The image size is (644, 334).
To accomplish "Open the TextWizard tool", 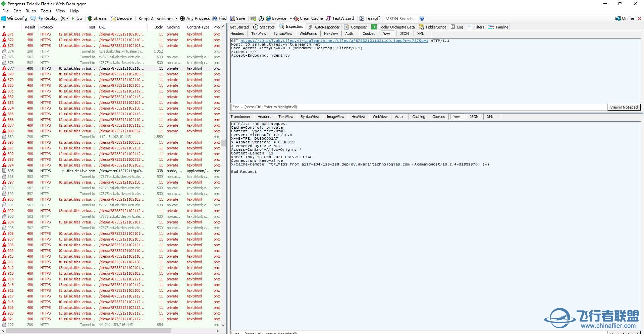I will point(340,18).
